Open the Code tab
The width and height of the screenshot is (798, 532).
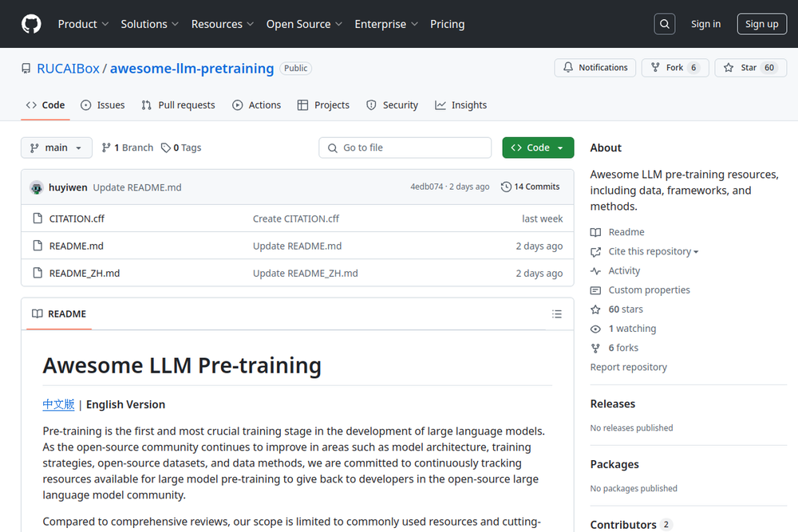click(x=45, y=104)
